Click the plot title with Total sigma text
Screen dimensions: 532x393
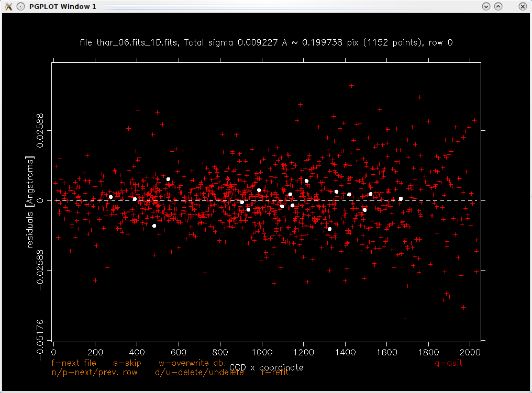266,43
